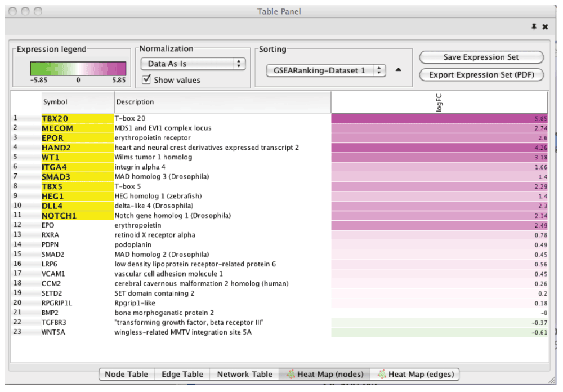Select the TBX20 gene symbol
This screenshot has height=392, width=563.
click(x=55, y=119)
